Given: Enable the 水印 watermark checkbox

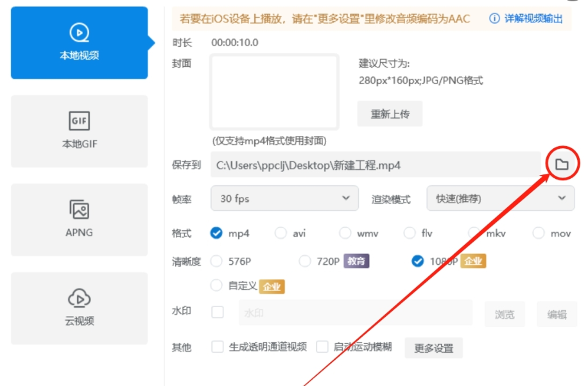Looking at the screenshot, I should 218,312.
